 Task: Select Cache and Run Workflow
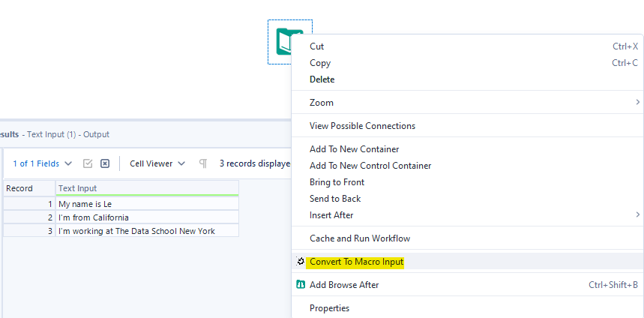[360, 238]
